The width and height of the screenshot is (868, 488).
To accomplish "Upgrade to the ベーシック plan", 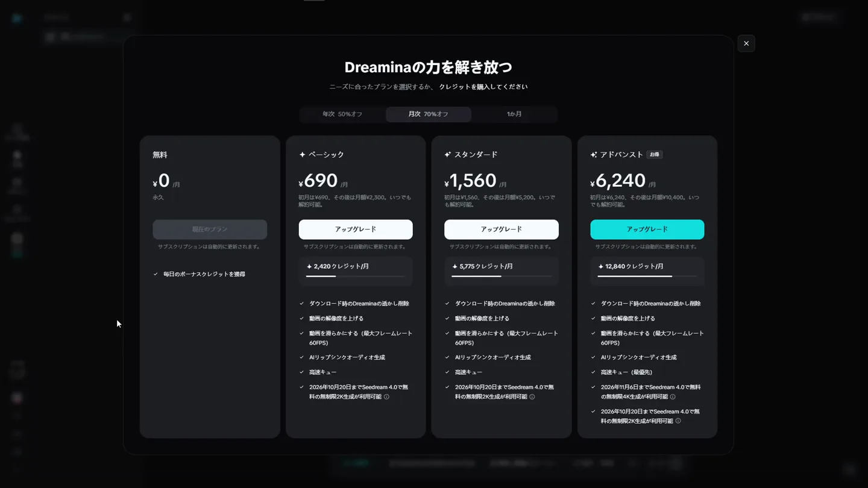I will [x=356, y=230].
